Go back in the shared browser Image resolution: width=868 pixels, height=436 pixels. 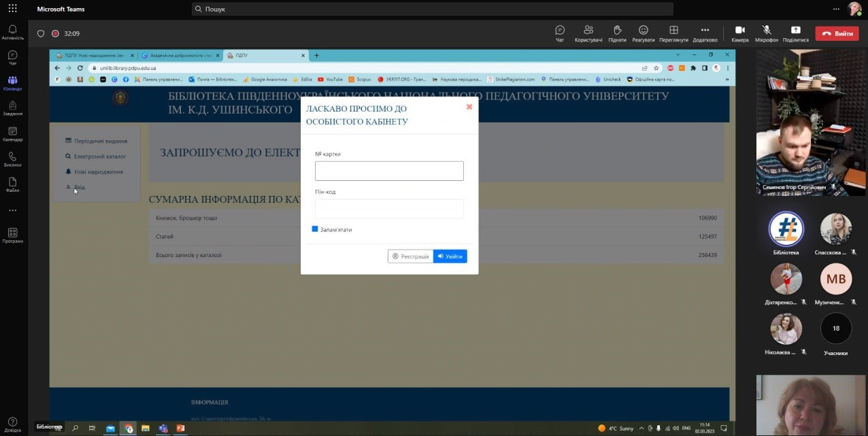tap(58, 68)
